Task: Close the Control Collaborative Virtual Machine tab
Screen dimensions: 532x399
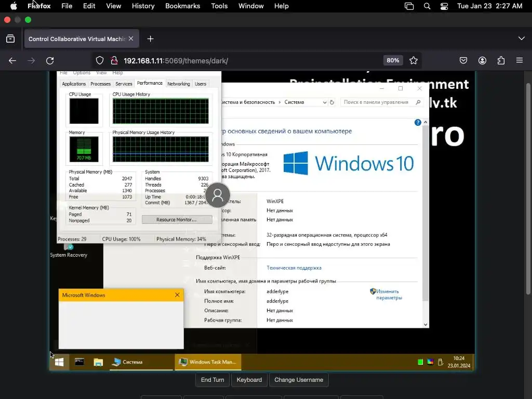Action: coord(131,38)
